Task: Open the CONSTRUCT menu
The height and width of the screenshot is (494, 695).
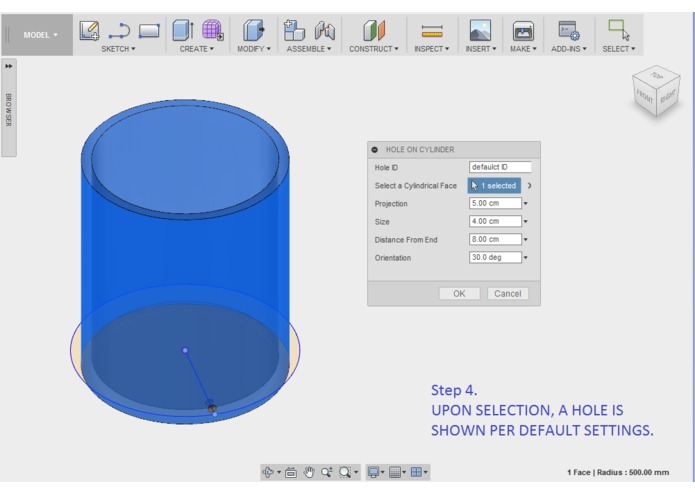Action: tap(374, 49)
